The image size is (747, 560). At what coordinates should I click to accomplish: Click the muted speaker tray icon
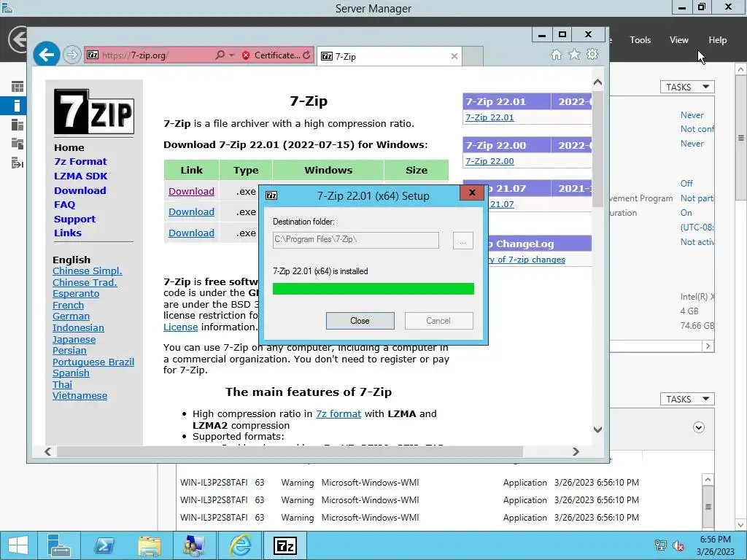pos(678,545)
